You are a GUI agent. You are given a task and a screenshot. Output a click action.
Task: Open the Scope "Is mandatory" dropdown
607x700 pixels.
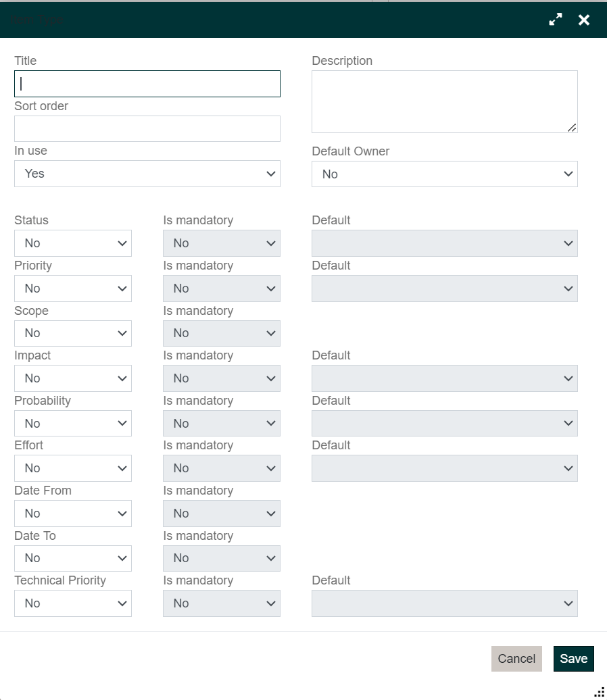coord(221,333)
